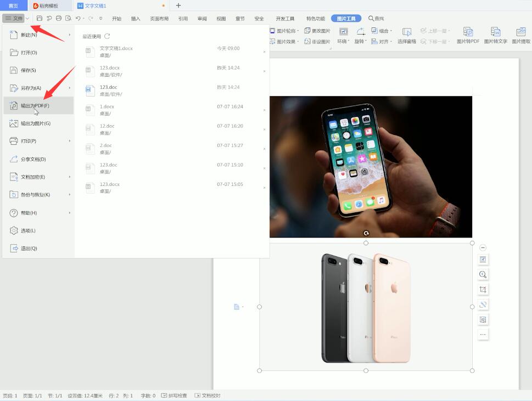Expand submenu arrow next to 备份与恢复(K)
The height and width of the screenshot is (401, 532).
tap(70, 195)
